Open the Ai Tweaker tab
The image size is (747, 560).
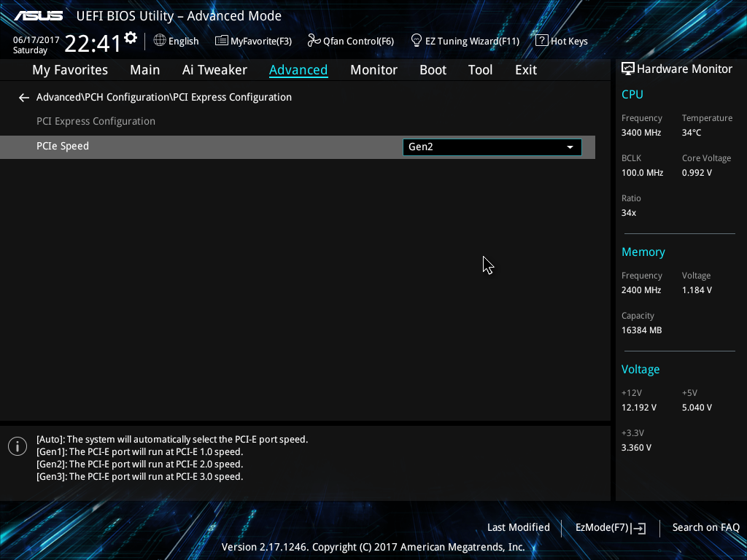pyautogui.click(x=214, y=70)
